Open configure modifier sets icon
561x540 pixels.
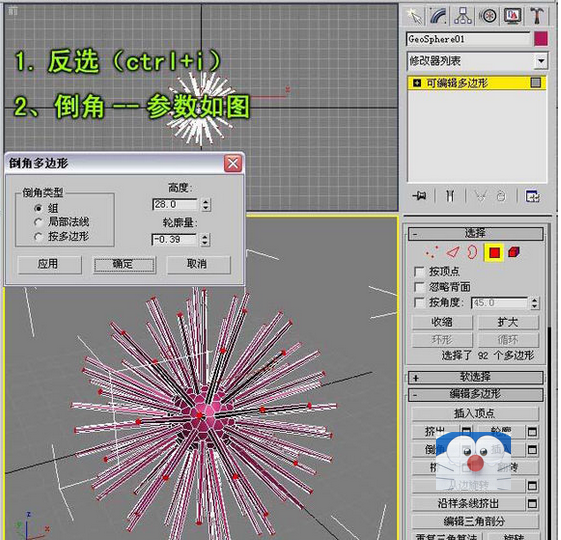point(532,196)
